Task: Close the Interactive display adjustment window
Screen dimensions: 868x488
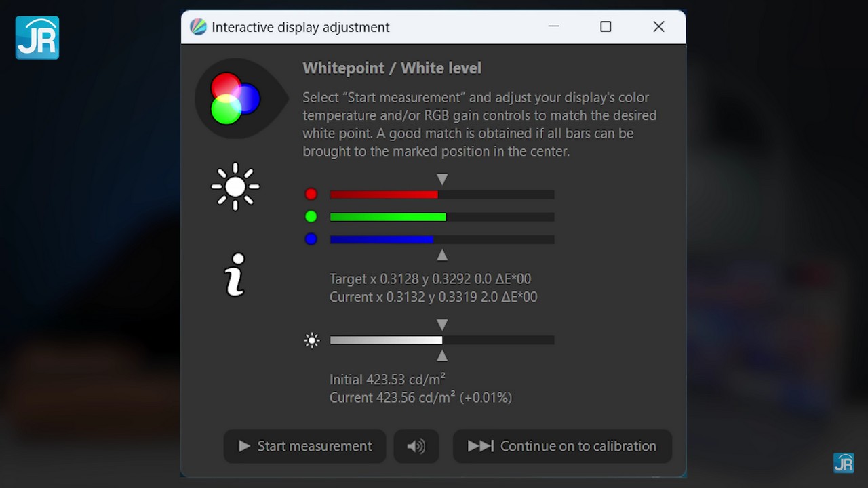Action: click(658, 26)
